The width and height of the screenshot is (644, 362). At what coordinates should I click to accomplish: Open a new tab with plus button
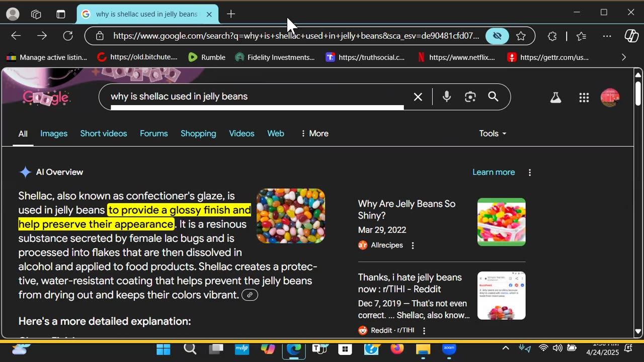pos(231,14)
